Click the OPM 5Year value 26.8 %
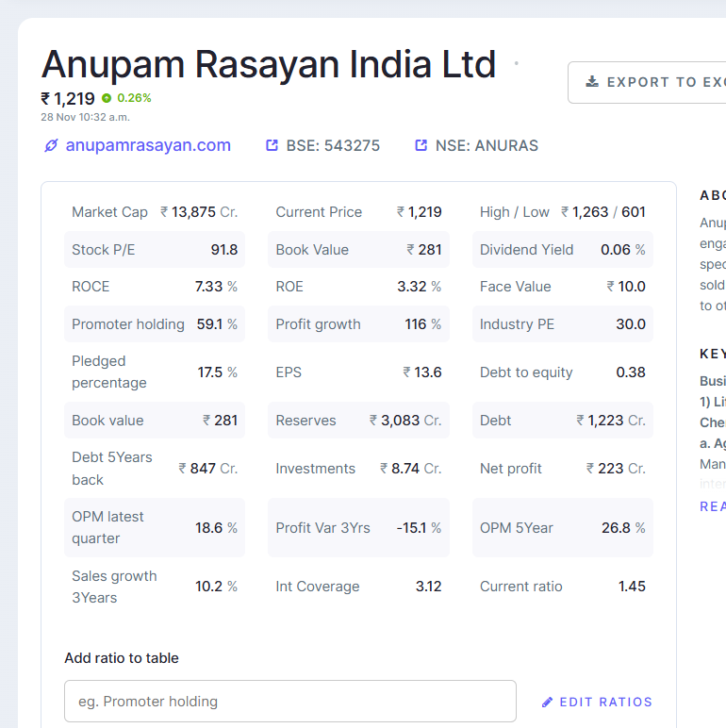This screenshot has width=726, height=728. point(623,528)
